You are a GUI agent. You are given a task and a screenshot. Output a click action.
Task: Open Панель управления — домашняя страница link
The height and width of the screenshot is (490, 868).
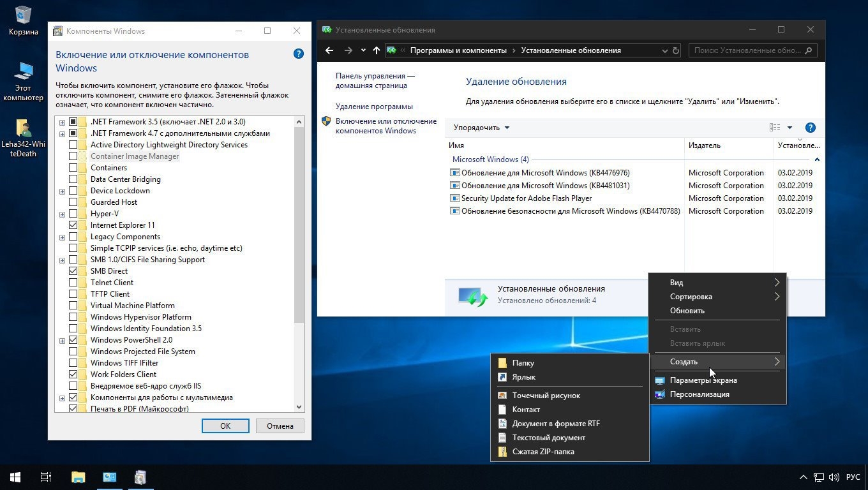(375, 80)
